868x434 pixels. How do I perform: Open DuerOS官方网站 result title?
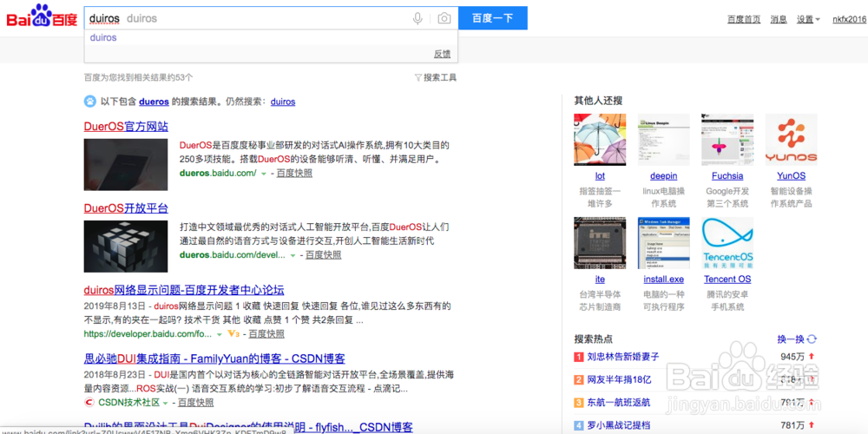(126, 126)
